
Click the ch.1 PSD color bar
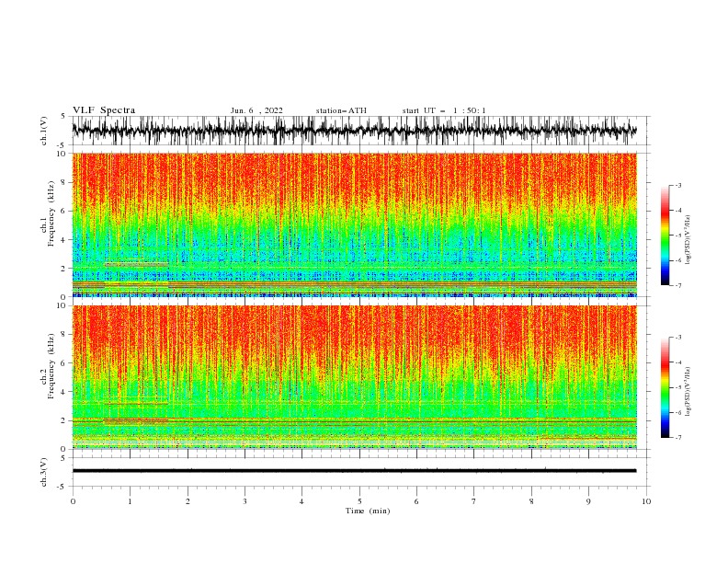pos(665,236)
